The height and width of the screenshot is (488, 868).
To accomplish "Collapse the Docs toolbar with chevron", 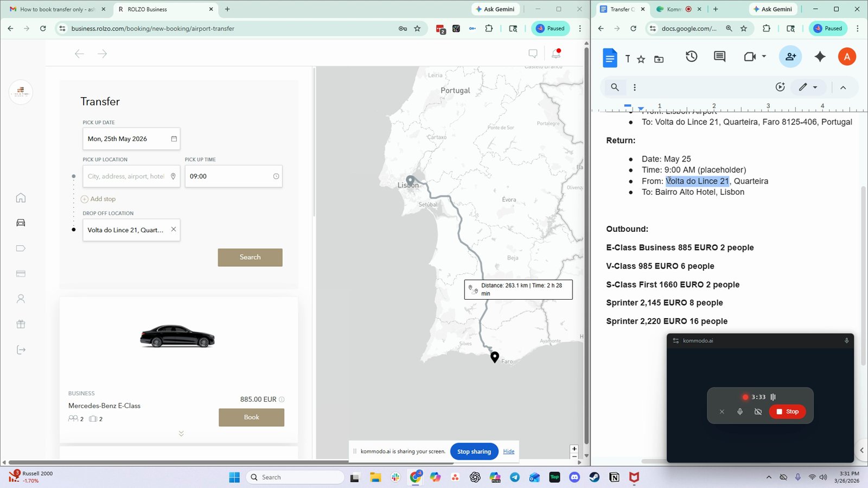I will (843, 87).
